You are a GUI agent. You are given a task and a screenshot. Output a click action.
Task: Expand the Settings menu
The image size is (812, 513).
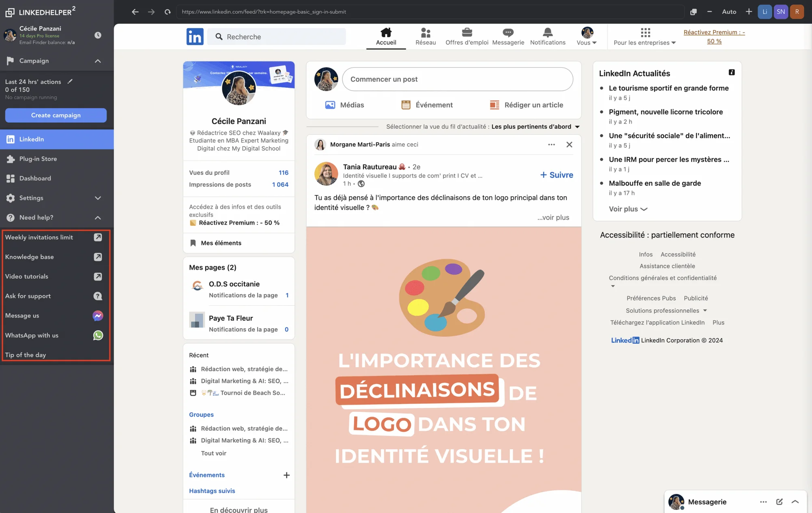98,198
